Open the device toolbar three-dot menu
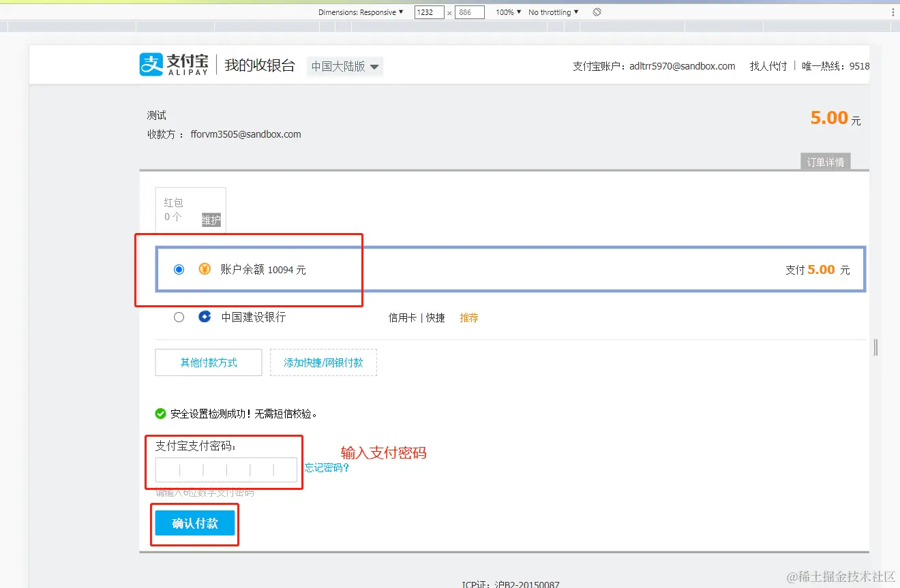The width and height of the screenshot is (900, 588). pos(892,12)
